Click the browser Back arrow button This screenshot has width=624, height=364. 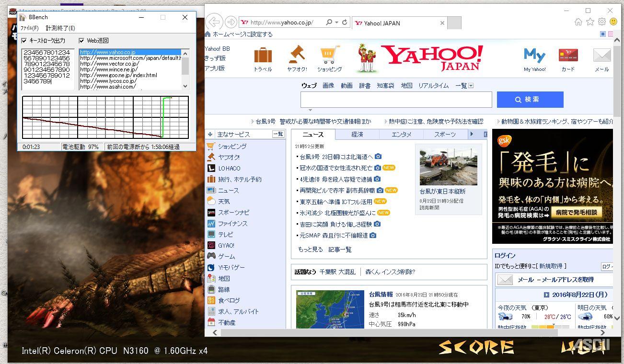point(215,22)
